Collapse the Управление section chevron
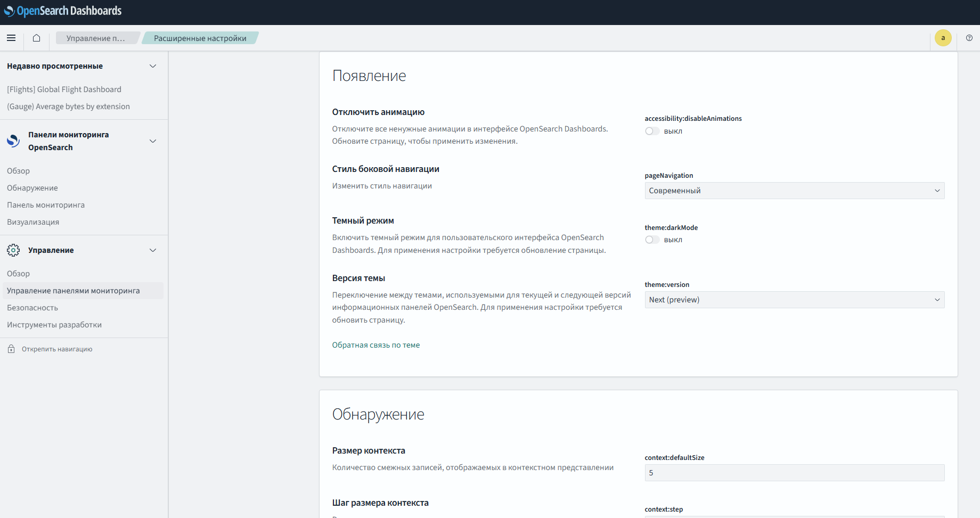The width and height of the screenshot is (980, 518). coord(153,250)
